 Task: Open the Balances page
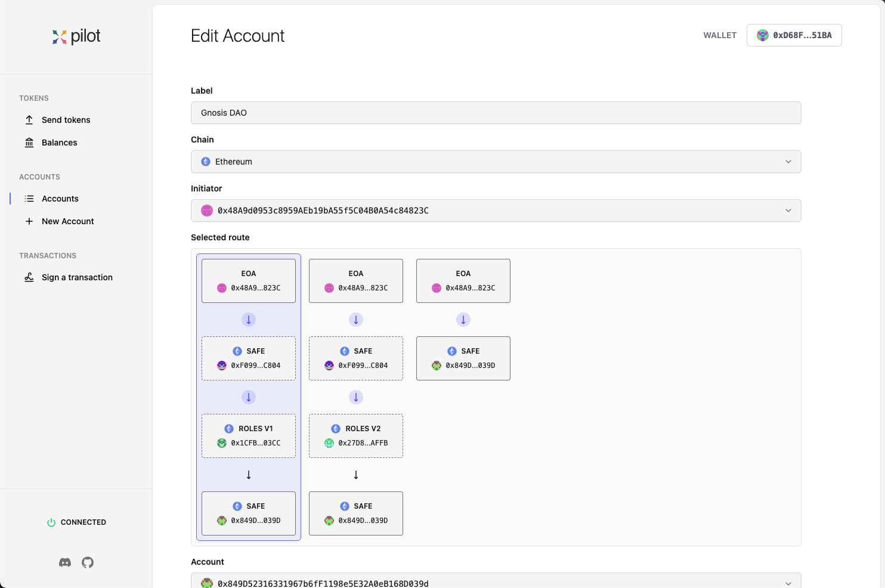point(60,143)
